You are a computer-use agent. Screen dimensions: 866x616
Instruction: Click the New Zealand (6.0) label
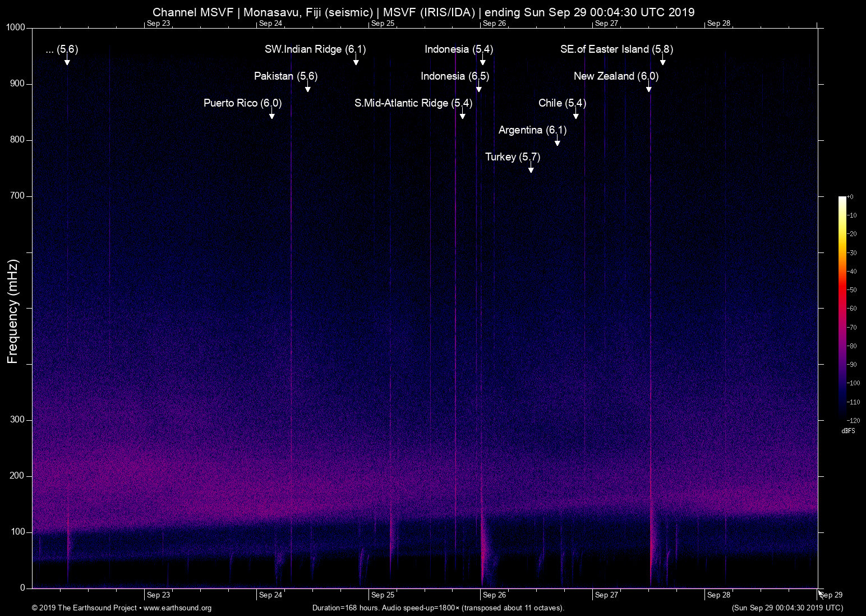616,76
